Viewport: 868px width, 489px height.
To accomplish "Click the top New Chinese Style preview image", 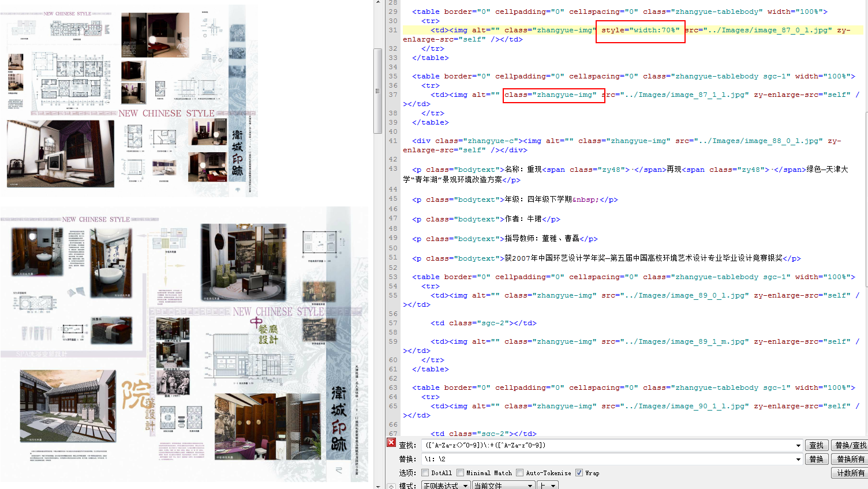I will [x=129, y=101].
